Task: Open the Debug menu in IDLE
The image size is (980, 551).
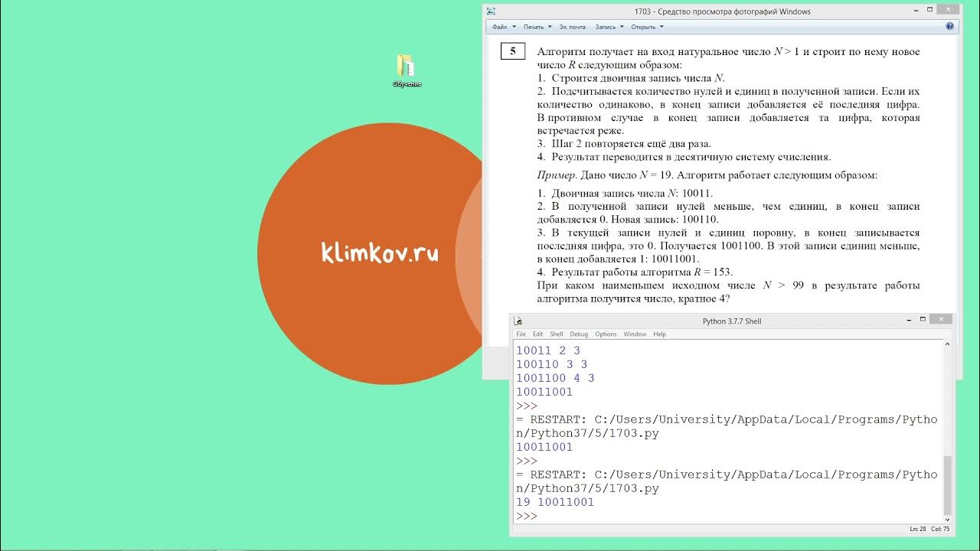Action: click(x=579, y=334)
